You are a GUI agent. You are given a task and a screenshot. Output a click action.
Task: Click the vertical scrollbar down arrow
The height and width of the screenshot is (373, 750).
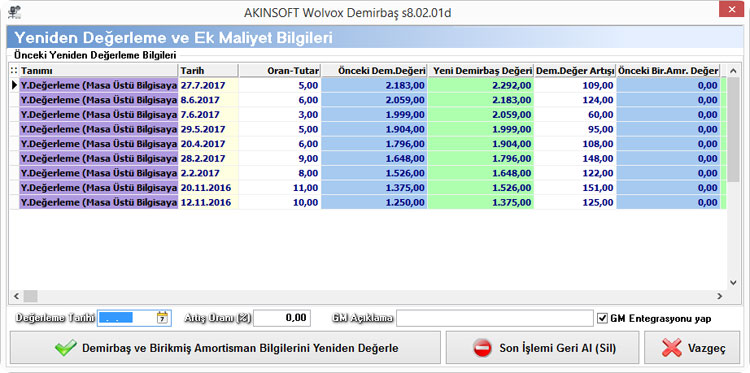point(733,283)
